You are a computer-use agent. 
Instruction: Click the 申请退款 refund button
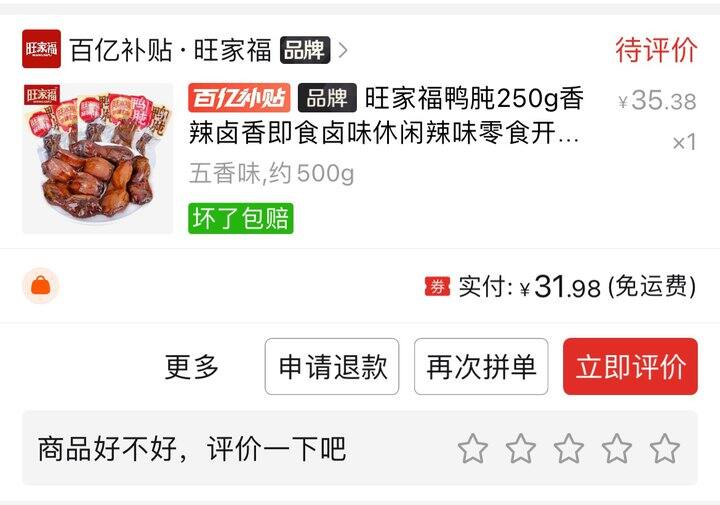coord(332,366)
